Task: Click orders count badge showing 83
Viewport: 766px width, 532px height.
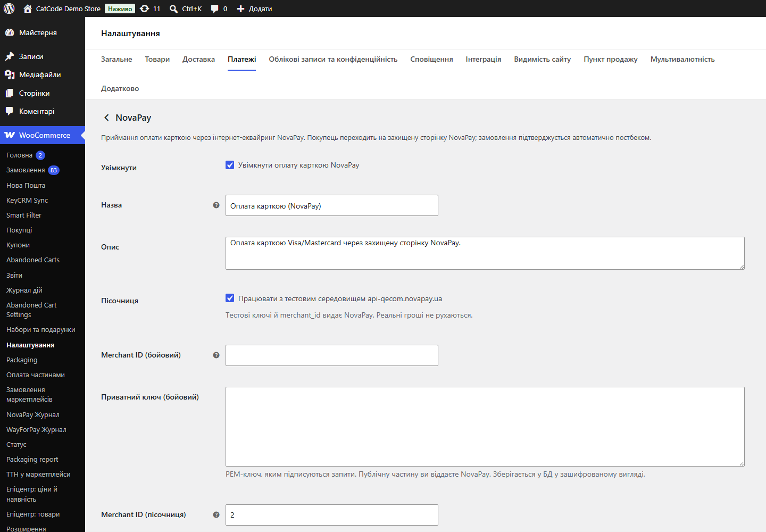Action: point(54,170)
